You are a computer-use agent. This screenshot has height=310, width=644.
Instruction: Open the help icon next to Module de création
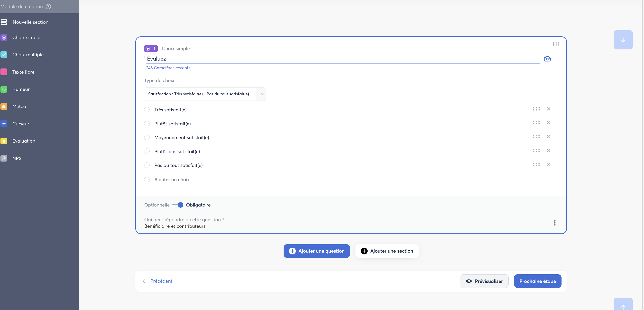coord(49,7)
